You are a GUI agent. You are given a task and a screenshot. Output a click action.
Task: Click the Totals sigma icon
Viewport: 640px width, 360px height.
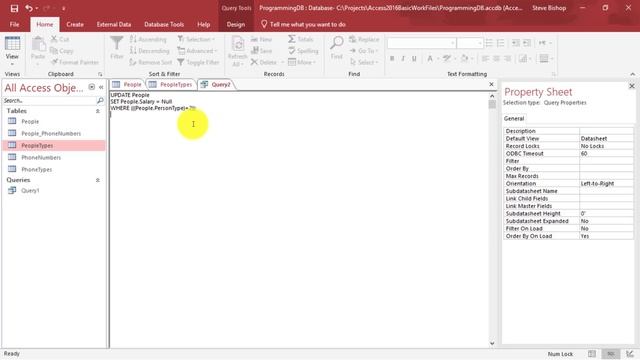(292, 39)
